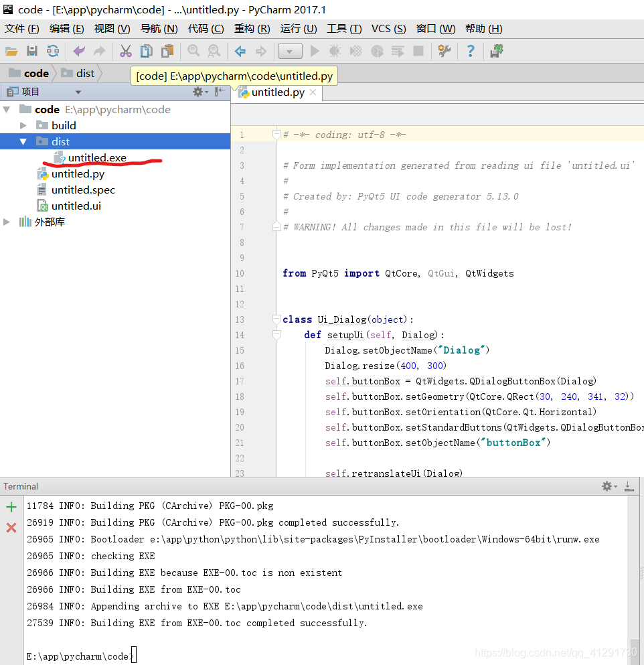This screenshot has width=644, height=665.
Task: Collapse the dist folder in project tree
Action: 23,141
